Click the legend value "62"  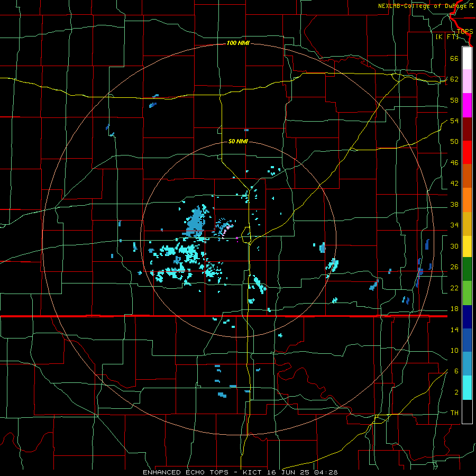pos(454,79)
